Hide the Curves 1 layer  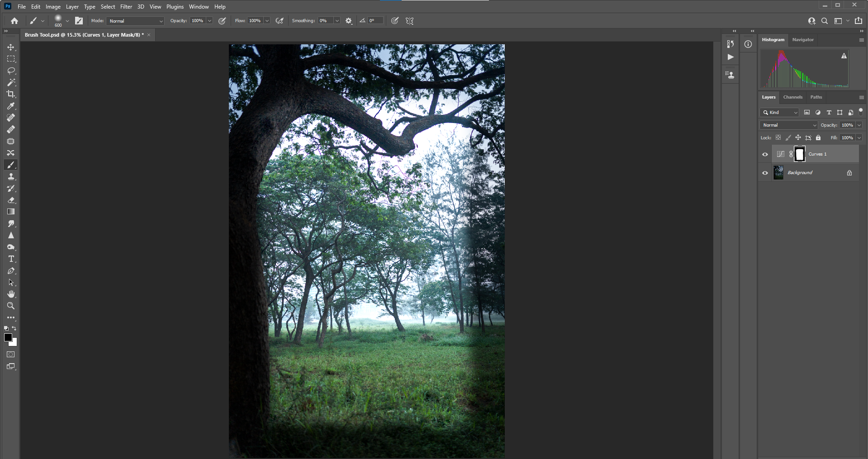(x=765, y=154)
